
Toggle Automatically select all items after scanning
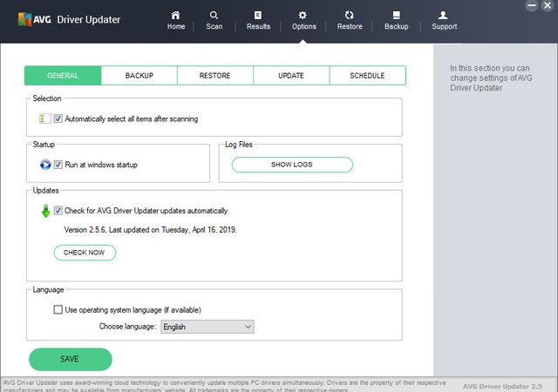[x=58, y=118]
